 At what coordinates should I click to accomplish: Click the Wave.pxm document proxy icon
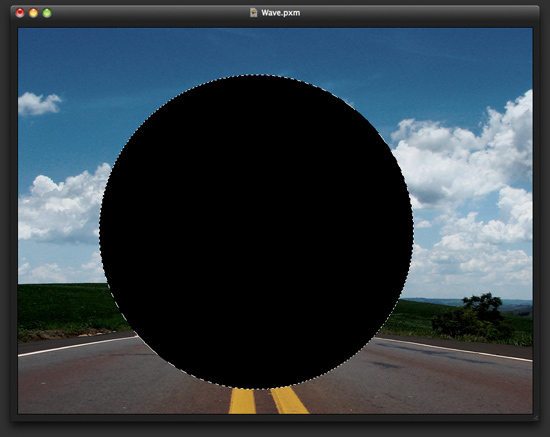(253, 13)
